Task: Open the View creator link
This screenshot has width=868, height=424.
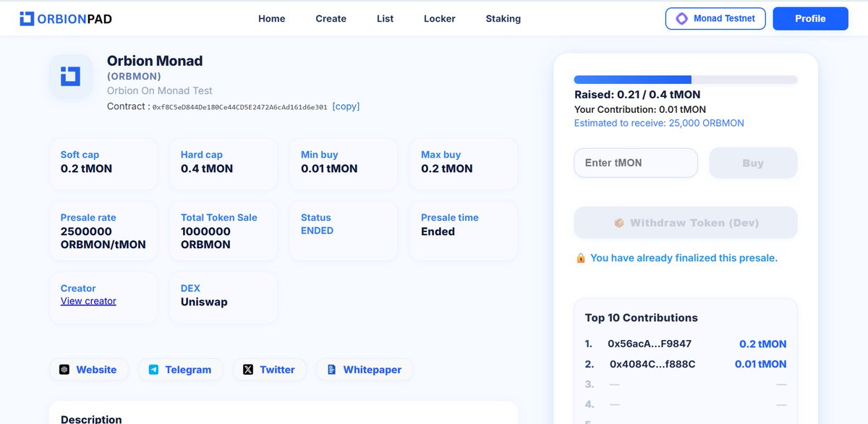Action: coord(88,301)
